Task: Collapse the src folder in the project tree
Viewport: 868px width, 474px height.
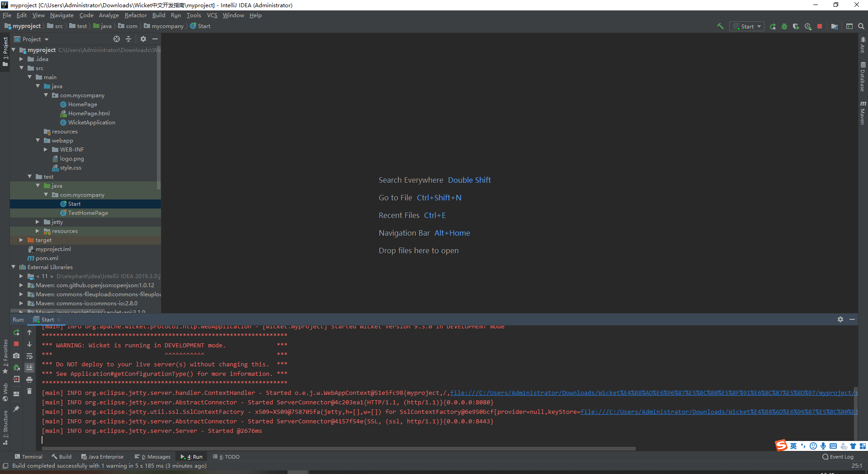Action: tap(21, 68)
